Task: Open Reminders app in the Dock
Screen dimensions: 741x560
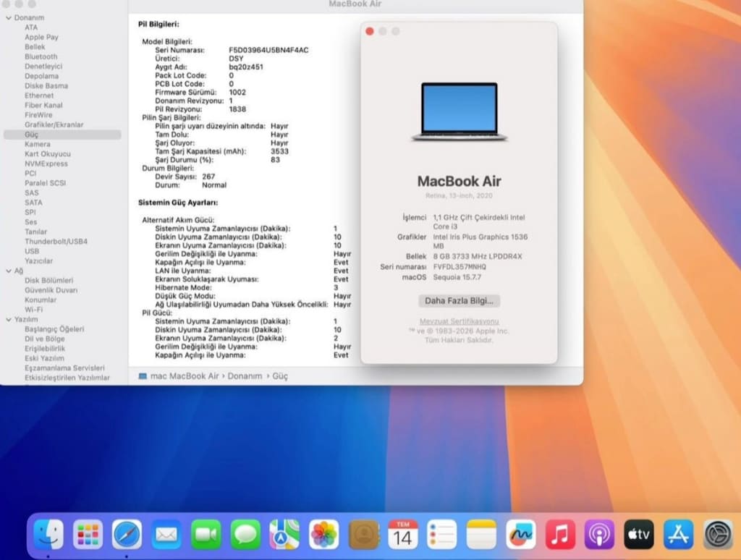Action: tap(442, 535)
